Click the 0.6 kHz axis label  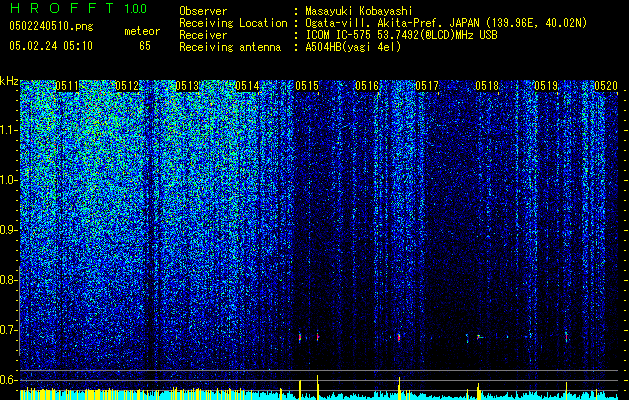tap(9, 380)
